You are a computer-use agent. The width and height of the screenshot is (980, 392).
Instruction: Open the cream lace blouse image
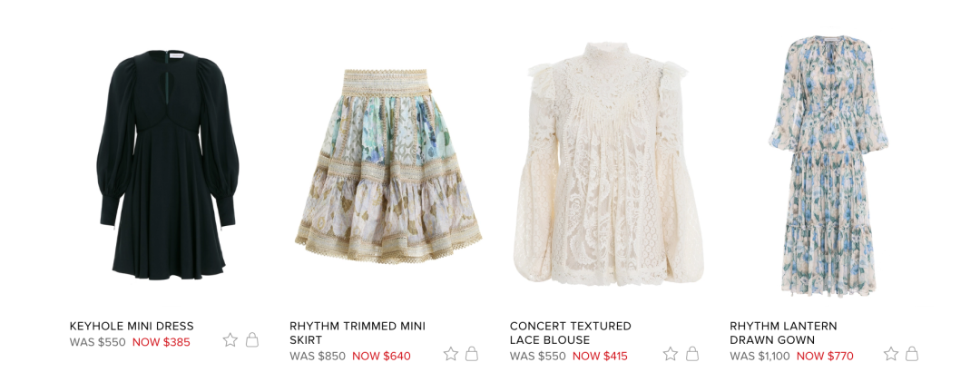click(608, 164)
